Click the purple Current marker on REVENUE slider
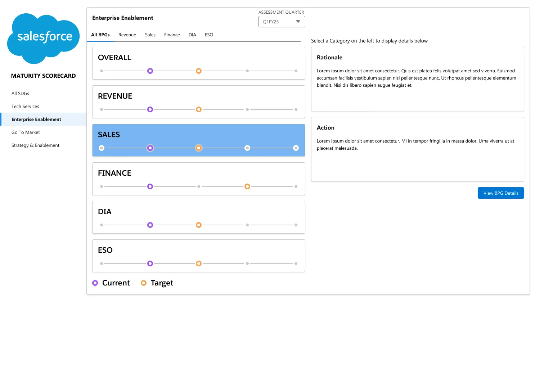This screenshot has height=392, width=544. (150, 109)
